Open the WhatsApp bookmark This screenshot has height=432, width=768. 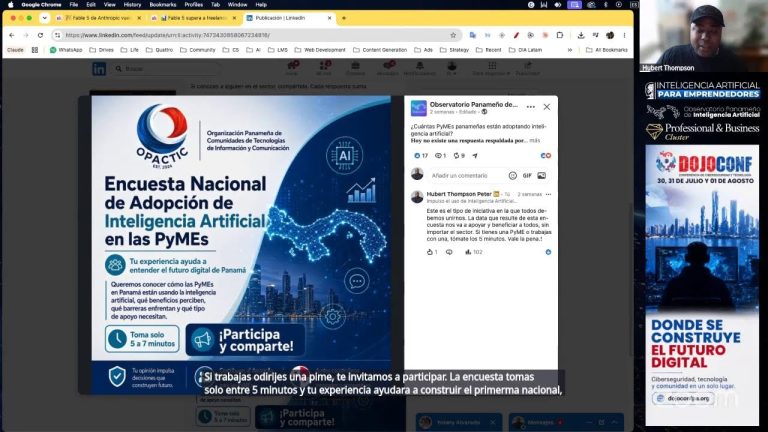[66, 50]
